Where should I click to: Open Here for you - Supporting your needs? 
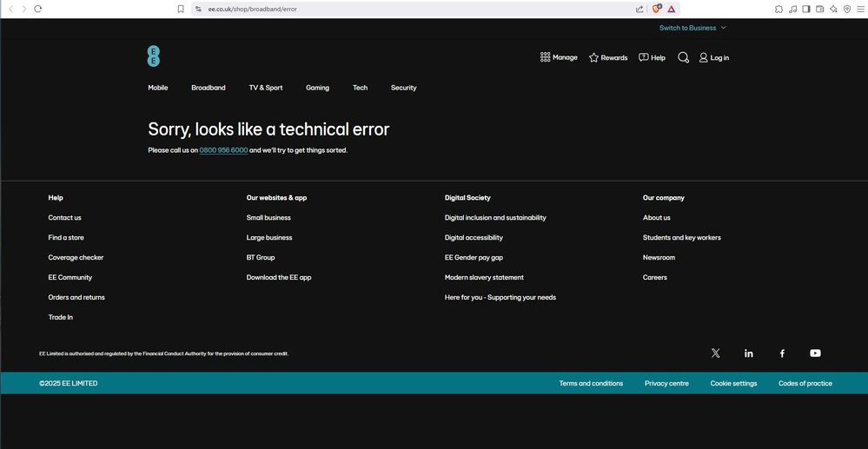[500, 297]
